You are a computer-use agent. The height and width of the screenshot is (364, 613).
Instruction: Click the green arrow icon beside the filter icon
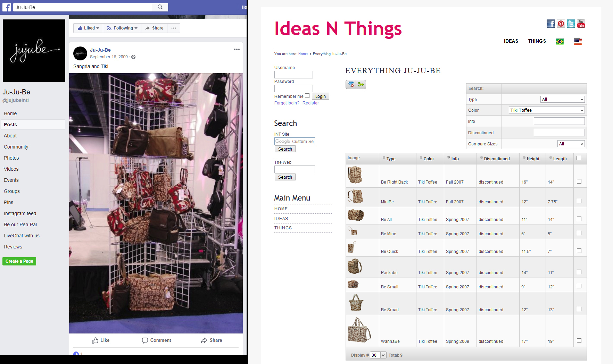tap(361, 84)
